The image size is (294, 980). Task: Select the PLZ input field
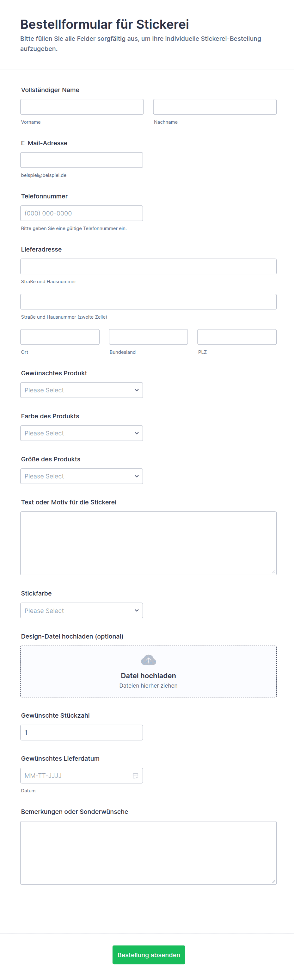237,337
